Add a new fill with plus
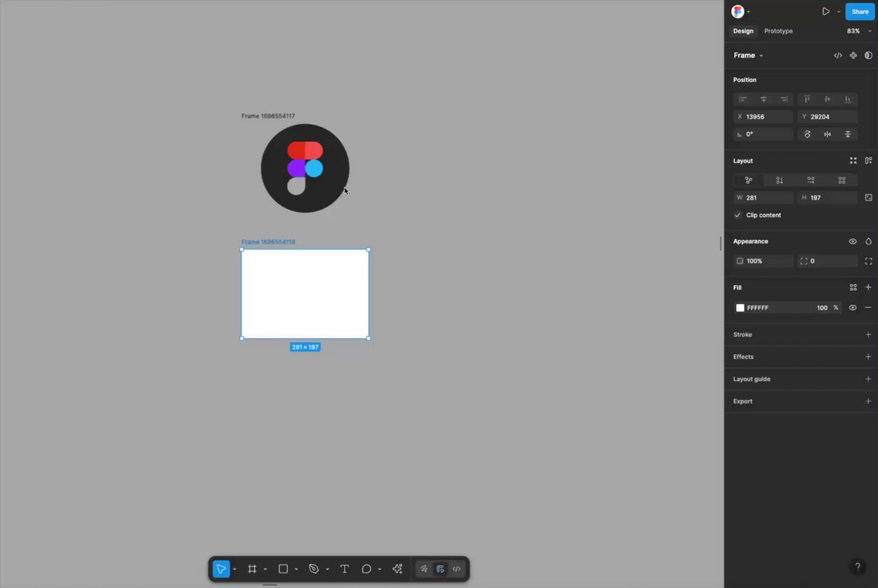Viewport: 878px width, 588px height. (868, 287)
